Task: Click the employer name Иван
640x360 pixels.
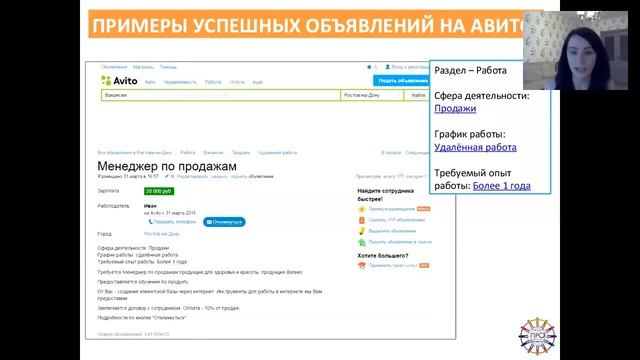Action: [150, 206]
